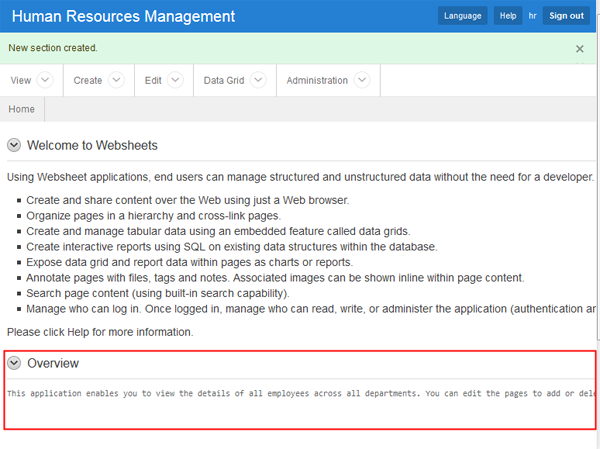Click the Edit menu dropdown arrow
This screenshot has width=600, height=449.
pyautogui.click(x=176, y=81)
